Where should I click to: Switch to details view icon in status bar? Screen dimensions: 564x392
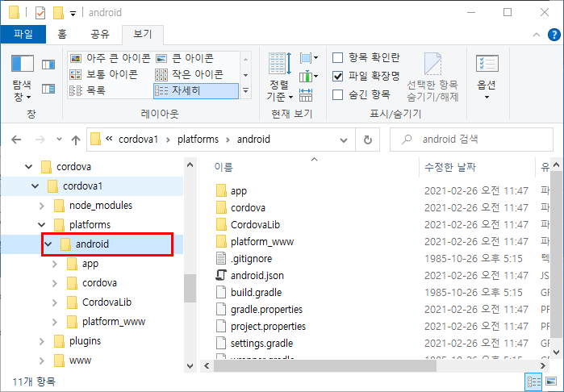534,382
